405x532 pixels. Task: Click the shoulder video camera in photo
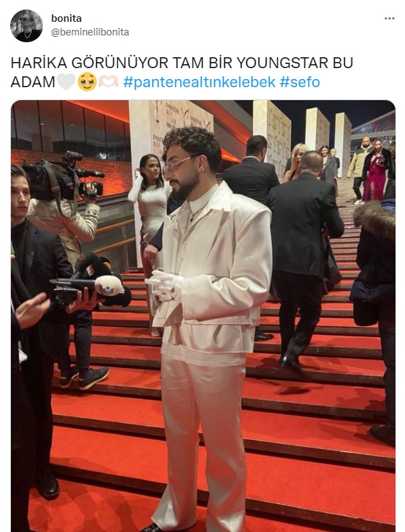63,177
